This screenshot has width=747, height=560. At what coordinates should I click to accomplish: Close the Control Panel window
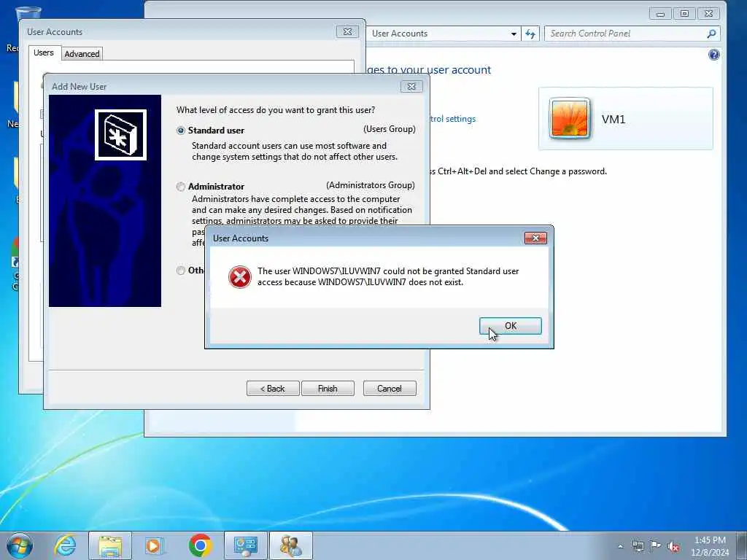click(x=708, y=14)
